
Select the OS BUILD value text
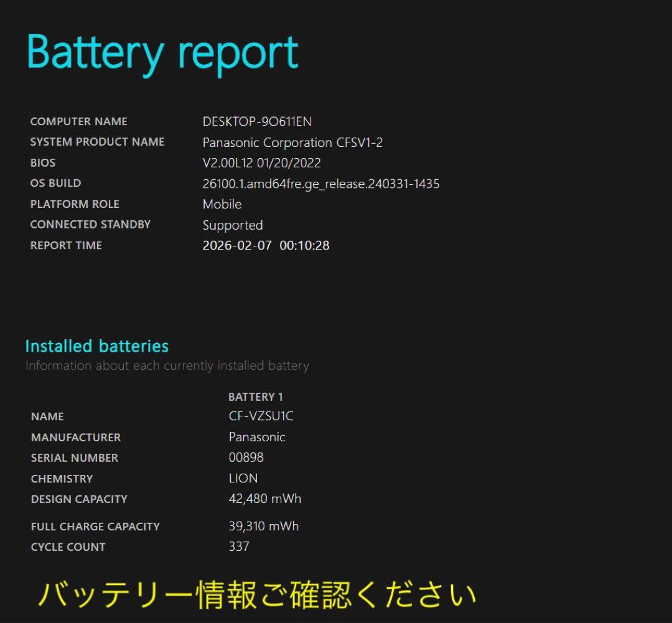pos(321,184)
